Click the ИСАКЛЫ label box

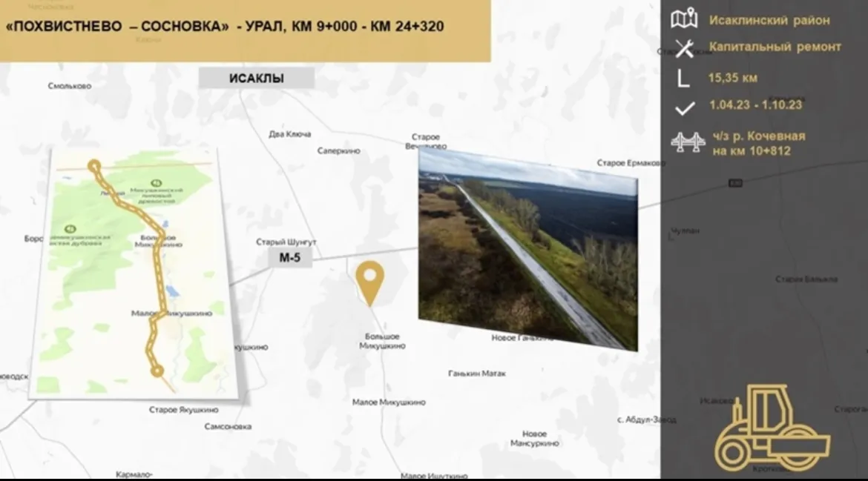coord(256,78)
